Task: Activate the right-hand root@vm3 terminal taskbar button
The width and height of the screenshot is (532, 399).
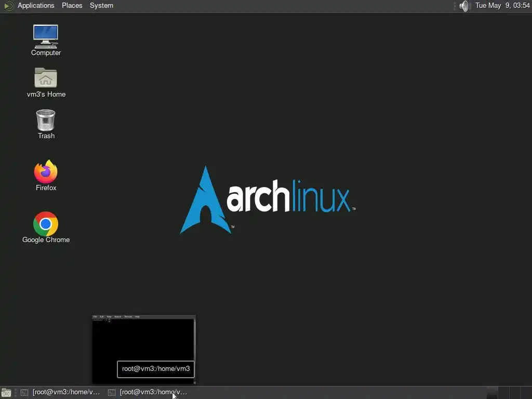Action: [x=148, y=393]
